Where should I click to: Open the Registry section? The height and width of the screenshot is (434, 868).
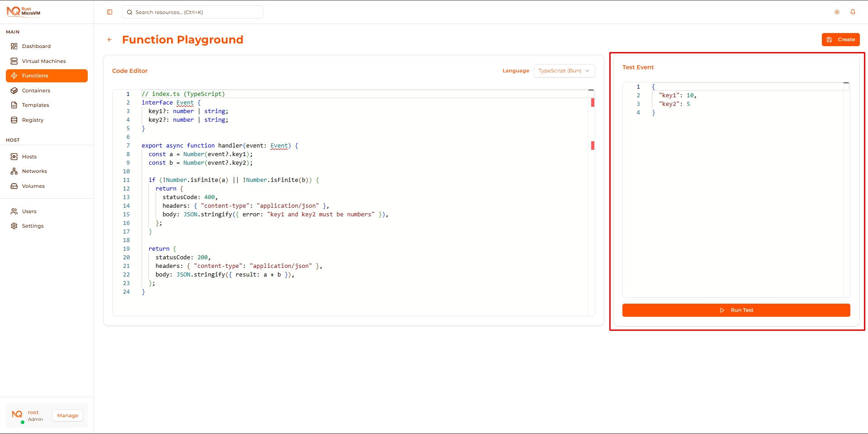pyautogui.click(x=32, y=119)
